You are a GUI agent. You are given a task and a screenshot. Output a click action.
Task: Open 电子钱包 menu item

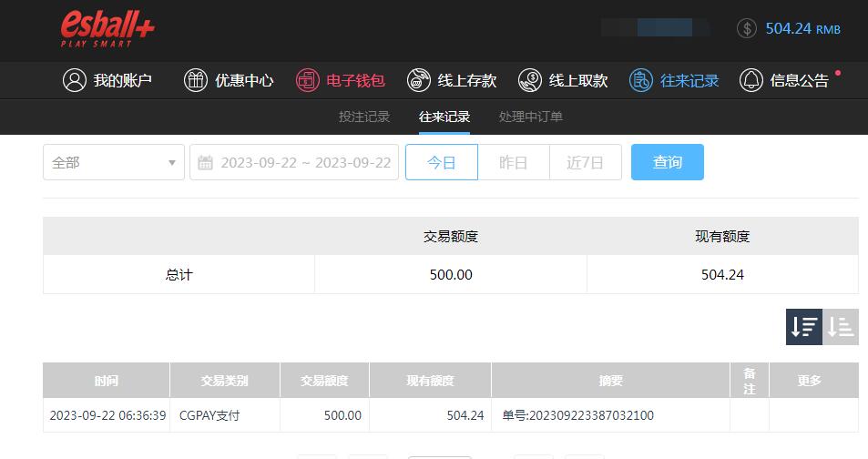click(341, 80)
